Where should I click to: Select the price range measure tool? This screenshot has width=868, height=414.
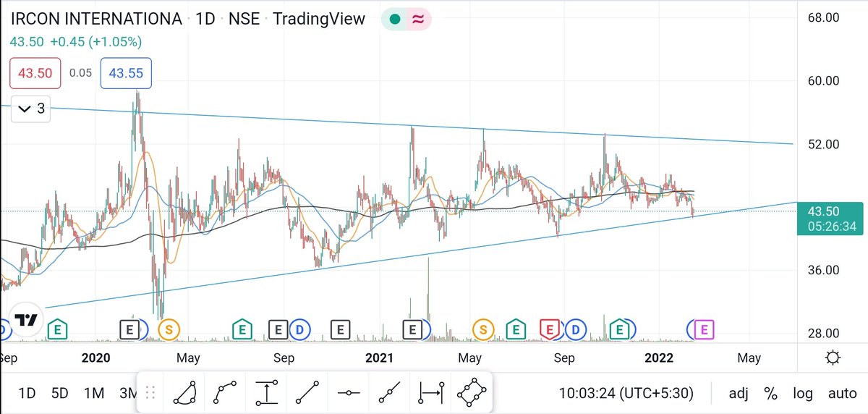click(267, 394)
